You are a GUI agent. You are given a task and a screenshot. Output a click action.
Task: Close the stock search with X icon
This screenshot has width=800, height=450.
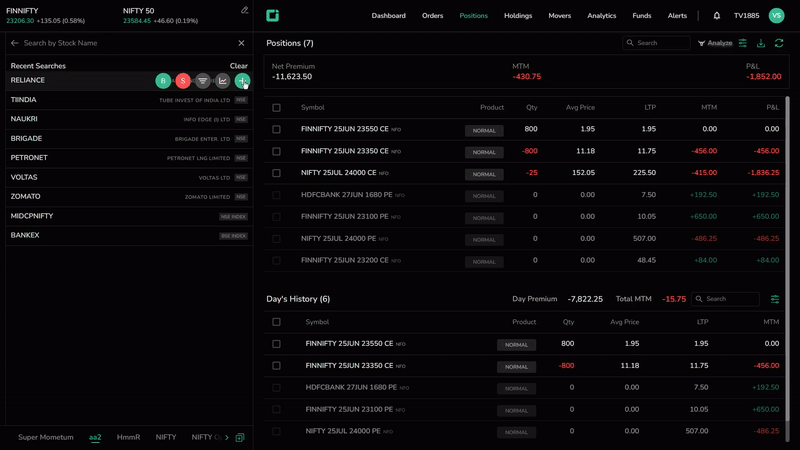tap(241, 43)
